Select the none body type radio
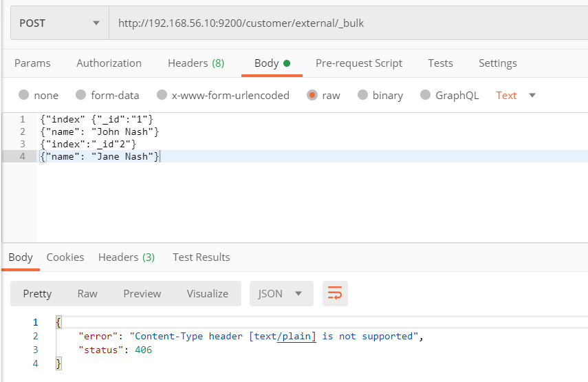 tap(23, 95)
